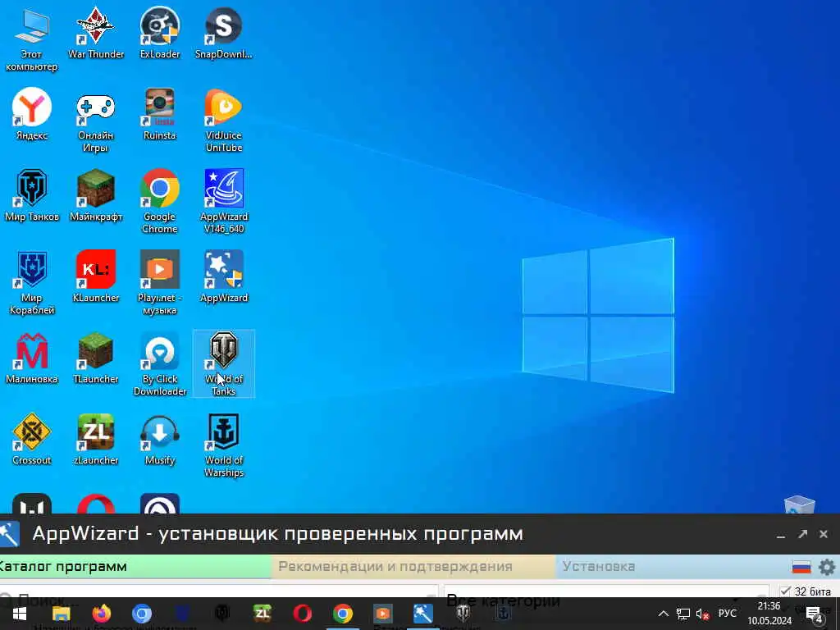Switch input language РУС indicator

point(727,614)
